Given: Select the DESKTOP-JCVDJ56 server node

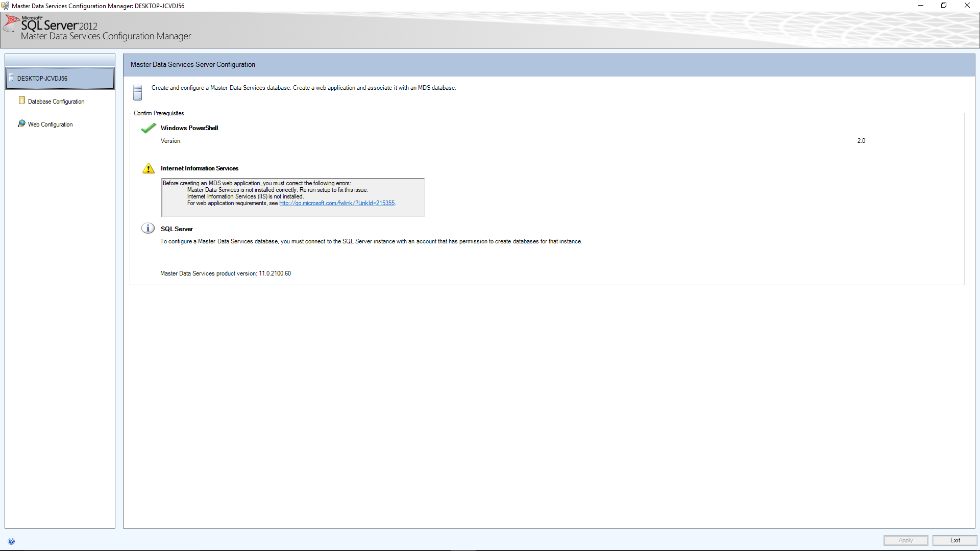Looking at the screenshot, I should [x=60, y=79].
